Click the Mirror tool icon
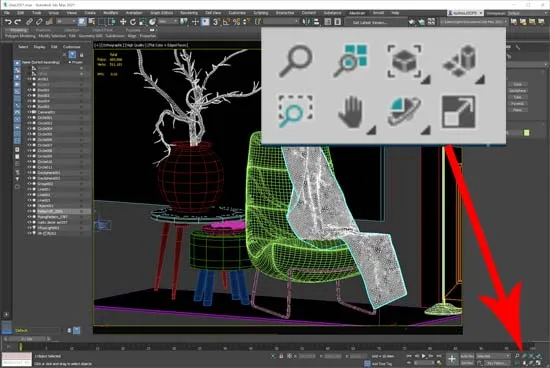 tap(306, 22)
